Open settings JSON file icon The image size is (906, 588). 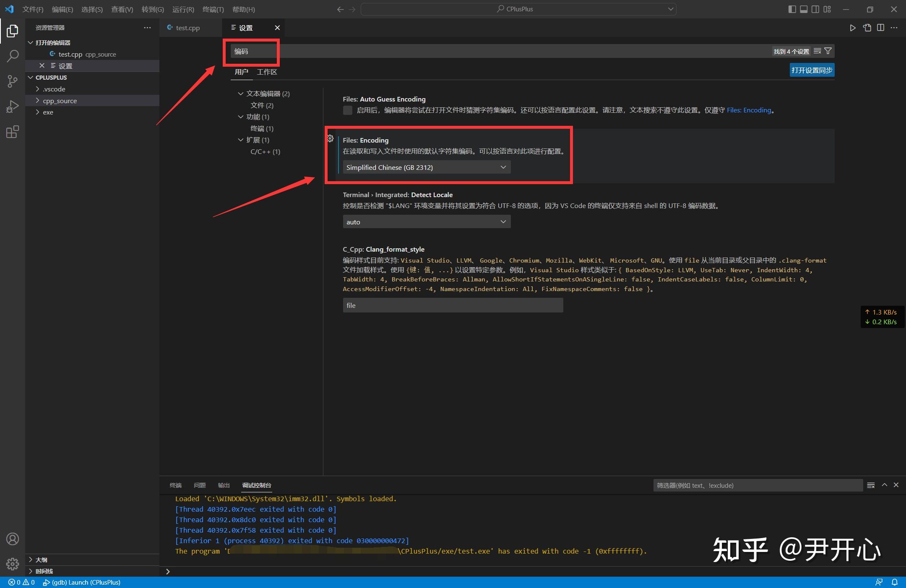(867, 28)
